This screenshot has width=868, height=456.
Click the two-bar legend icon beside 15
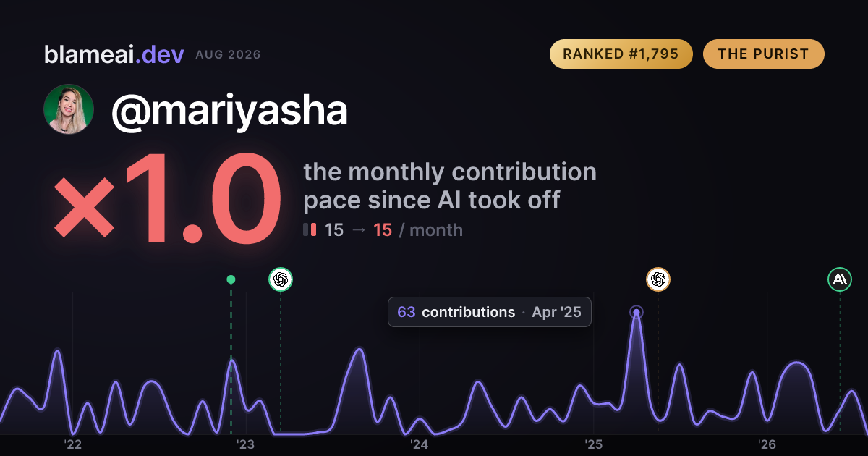310,230
